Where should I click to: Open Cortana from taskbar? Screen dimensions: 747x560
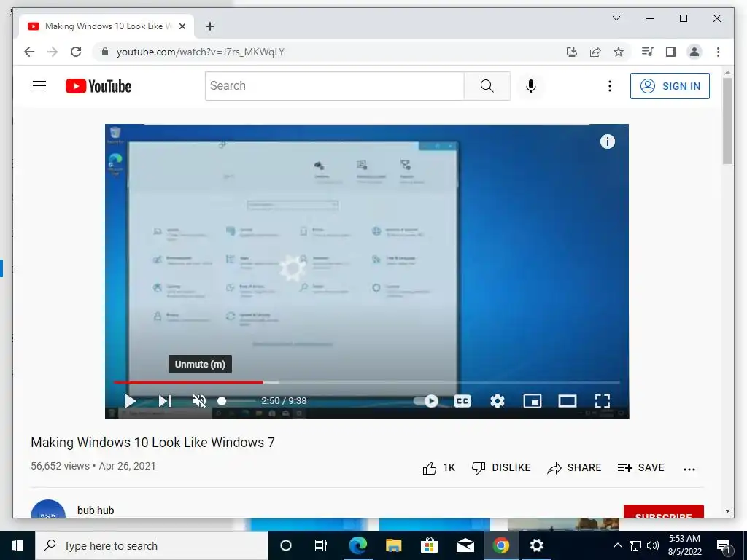tap(286, 545)
